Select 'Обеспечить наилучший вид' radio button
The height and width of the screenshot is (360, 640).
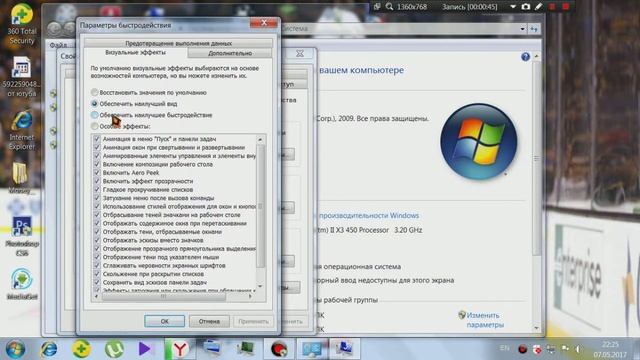point(95,104)
